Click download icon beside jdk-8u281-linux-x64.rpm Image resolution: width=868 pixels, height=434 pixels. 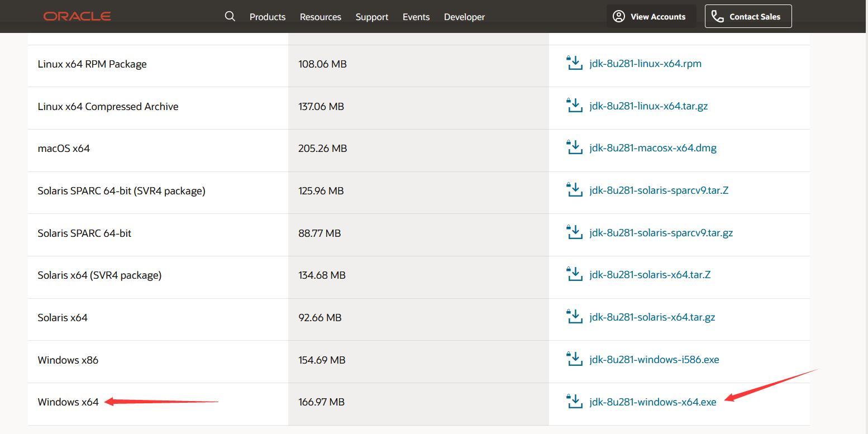(574, 63)
